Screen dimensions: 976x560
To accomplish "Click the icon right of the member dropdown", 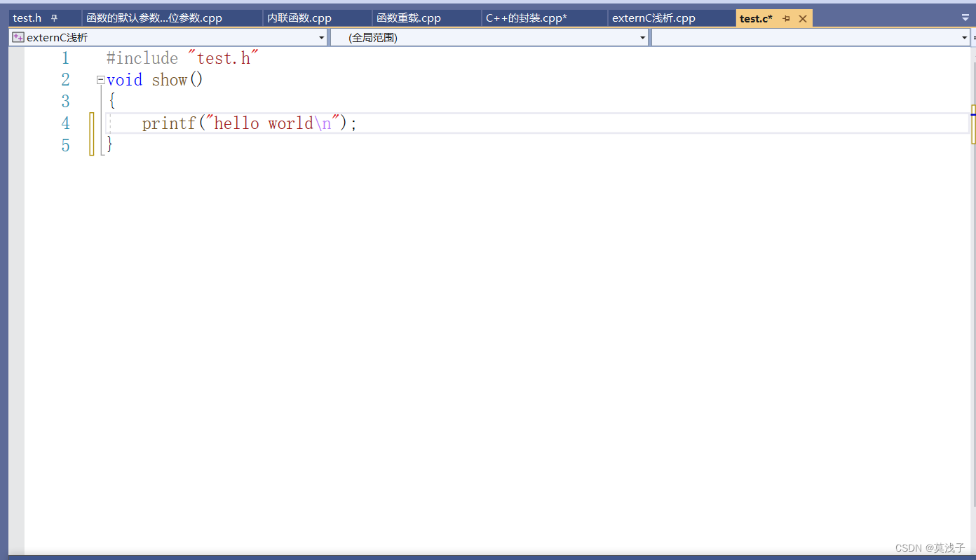I will click(973, 36).
